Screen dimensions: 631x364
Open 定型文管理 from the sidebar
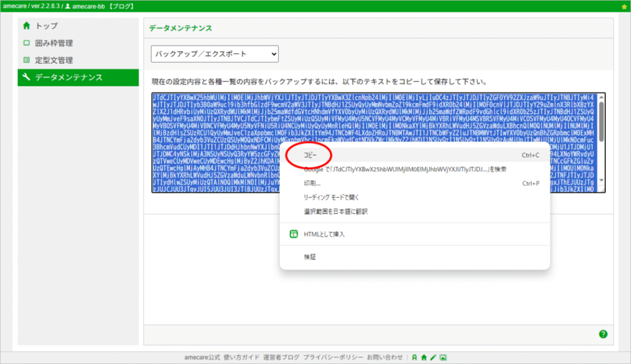pyautogui.click(x=54, y=60)
